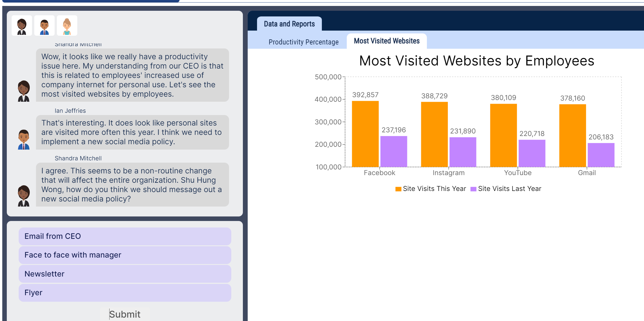Click the orange Facebook bar labeled 392,857

(365, 134)
